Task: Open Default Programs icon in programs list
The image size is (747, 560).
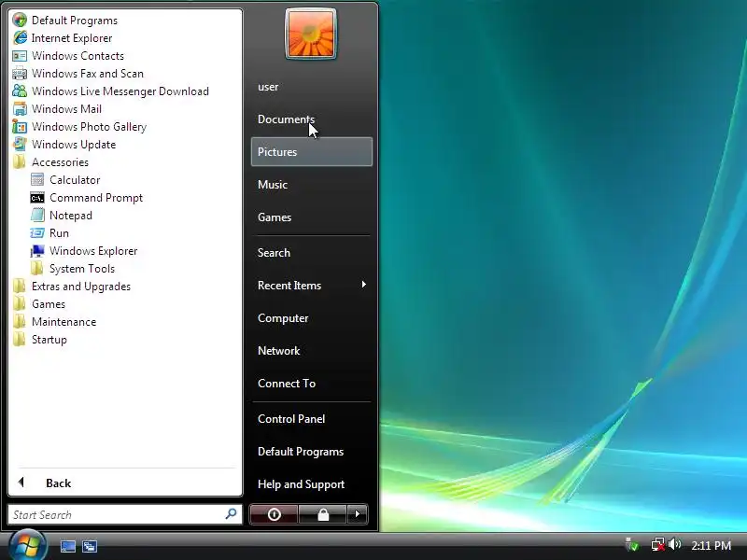Action: click(x=20, y=20)
